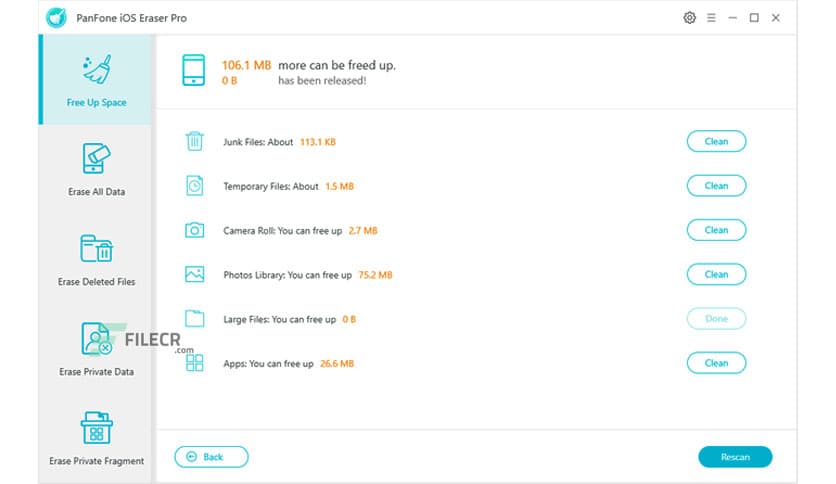Clean the Junk Files

pos(716,141)
